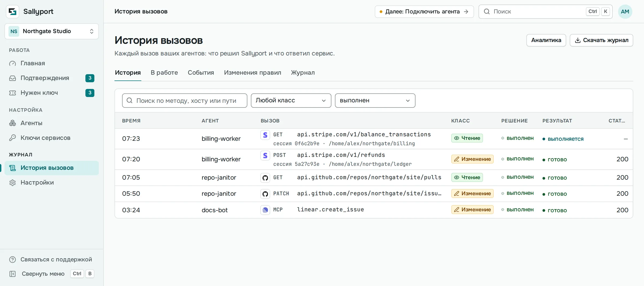
Task: Click the Stripe icon in the 07:23 row
Action: coord(265,135)
